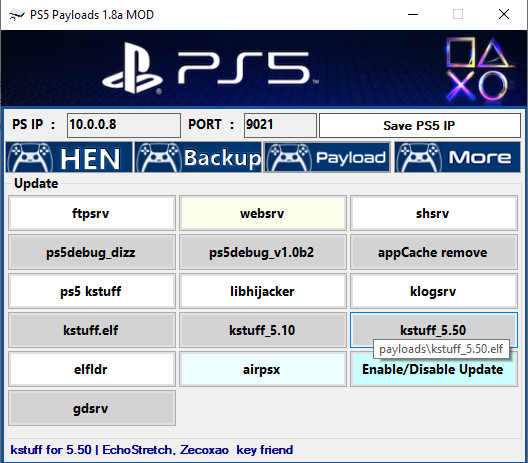Edit the PORT field showing 9021

pyautogui.click(x=280, y=125)
